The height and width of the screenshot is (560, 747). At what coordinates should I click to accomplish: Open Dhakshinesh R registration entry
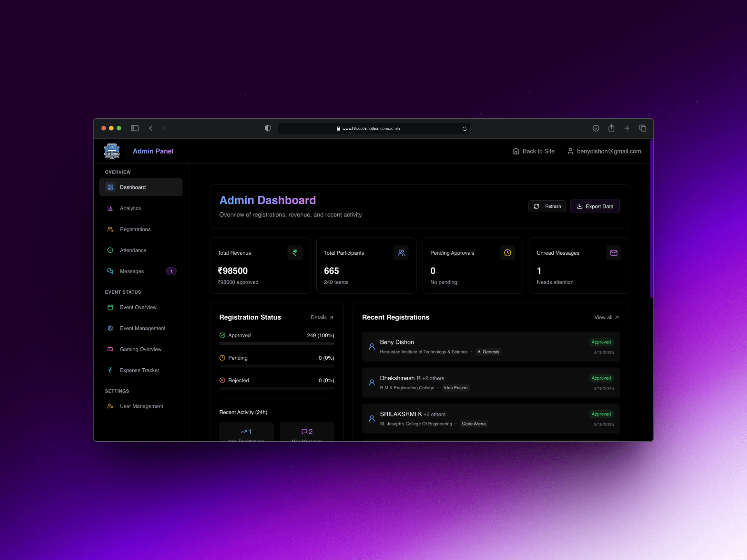[x=491, y=383]
